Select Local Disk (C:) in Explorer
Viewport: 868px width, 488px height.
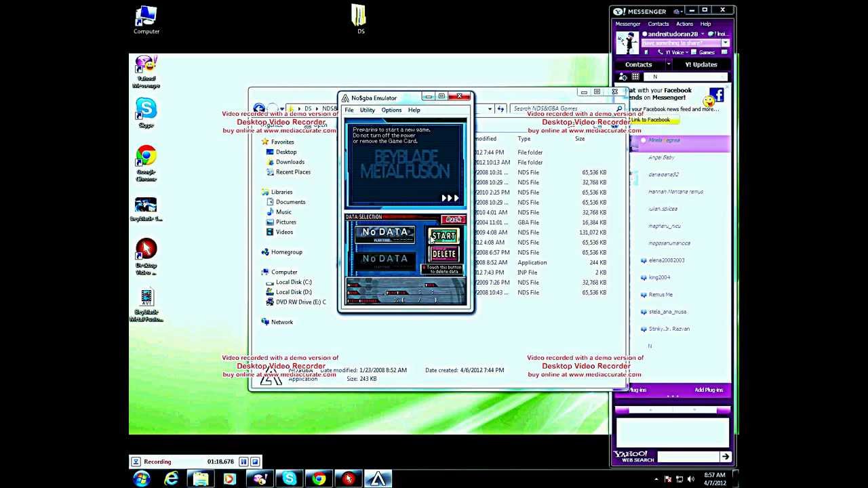click(x=294, y=282)
